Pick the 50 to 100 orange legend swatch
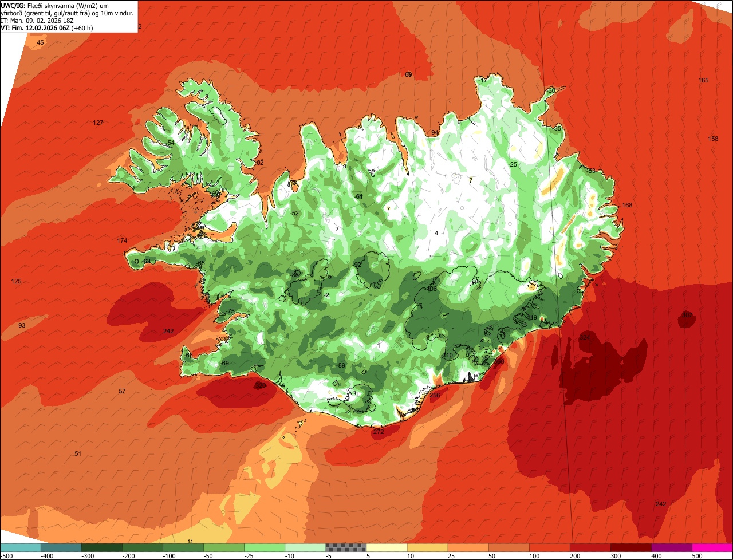733x560 pixels. 509,547
